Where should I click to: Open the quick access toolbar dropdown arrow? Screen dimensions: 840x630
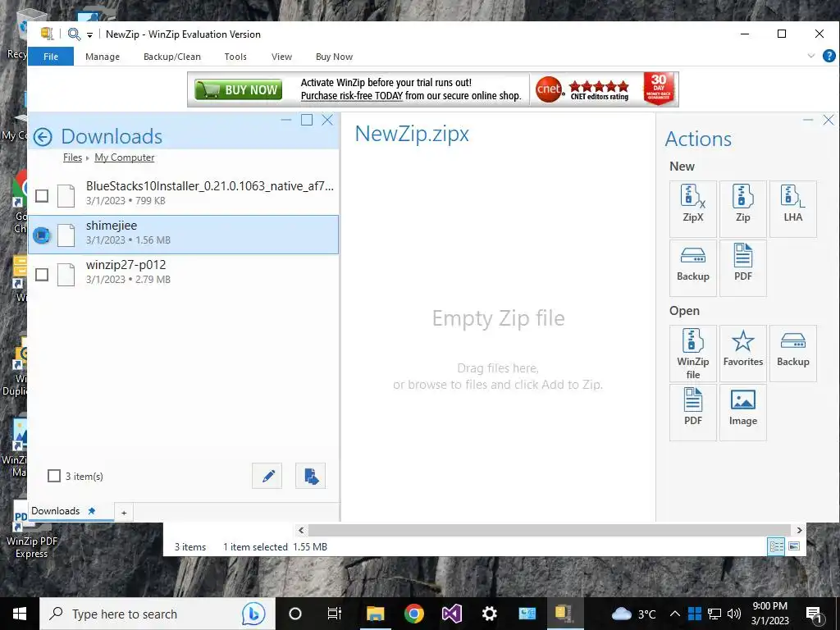click(x=89, y=34)
